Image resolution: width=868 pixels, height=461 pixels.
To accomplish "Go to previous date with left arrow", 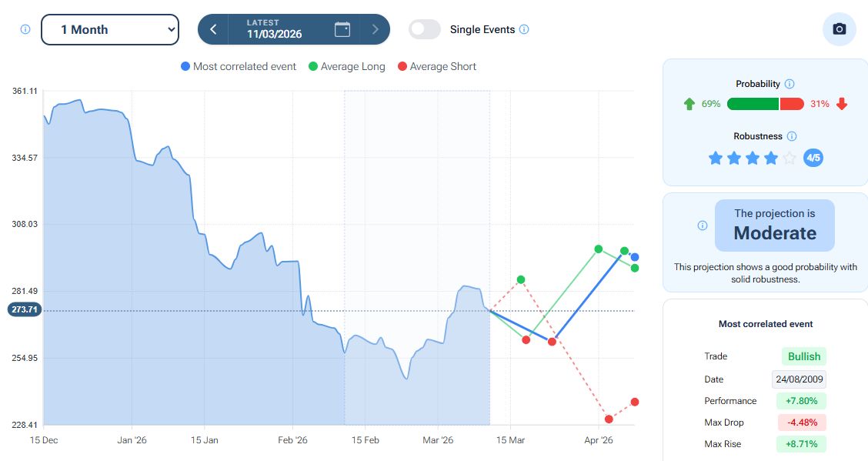I will tap(213, 29).
